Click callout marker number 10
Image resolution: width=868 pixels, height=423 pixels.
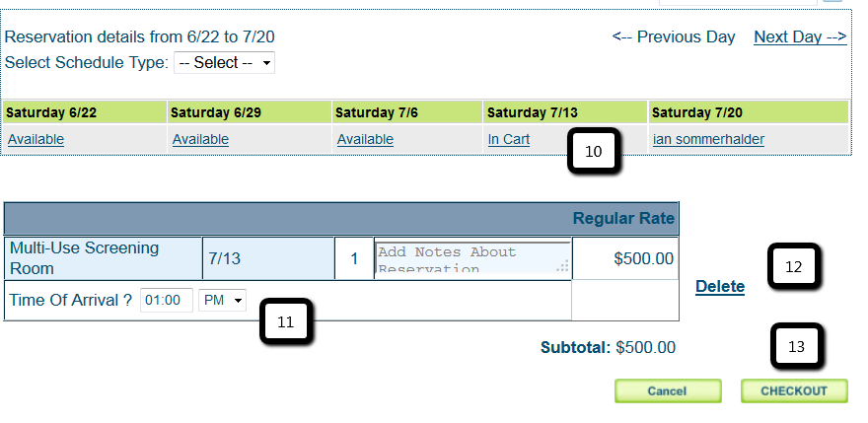click(x=593, y=153)
